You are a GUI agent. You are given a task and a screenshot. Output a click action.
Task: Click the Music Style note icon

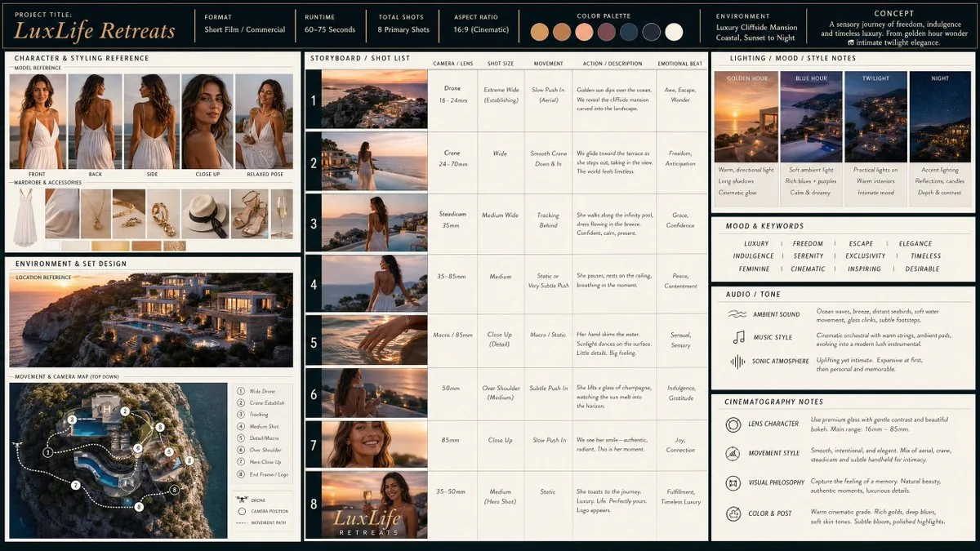(x=738, y=337)
